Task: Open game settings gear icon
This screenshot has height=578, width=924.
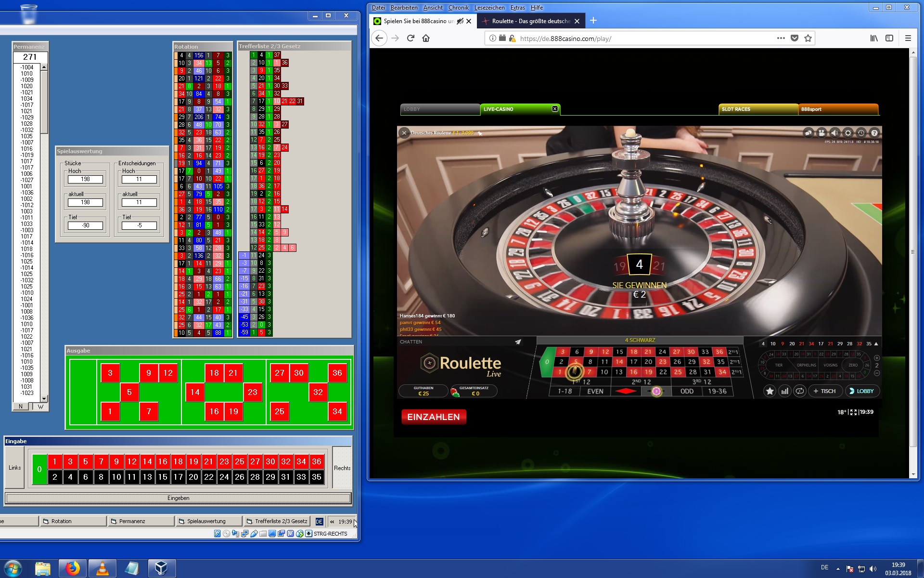Action: point(848,133)
